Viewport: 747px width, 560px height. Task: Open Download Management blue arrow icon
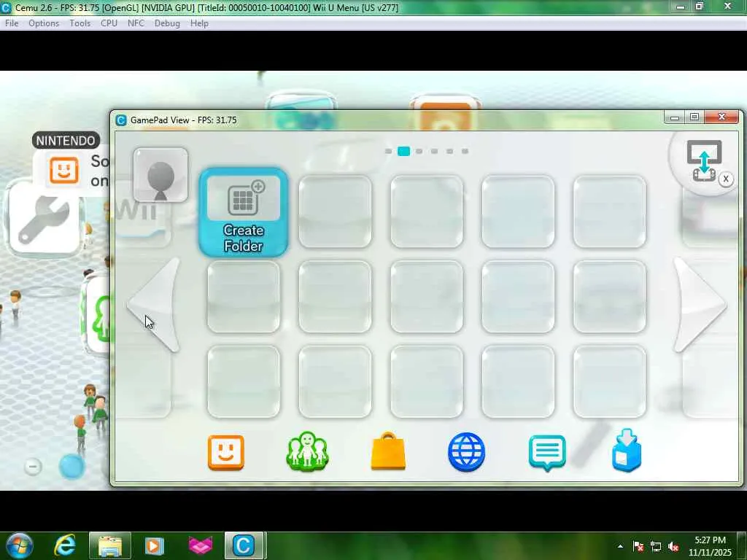pos(627,451)
